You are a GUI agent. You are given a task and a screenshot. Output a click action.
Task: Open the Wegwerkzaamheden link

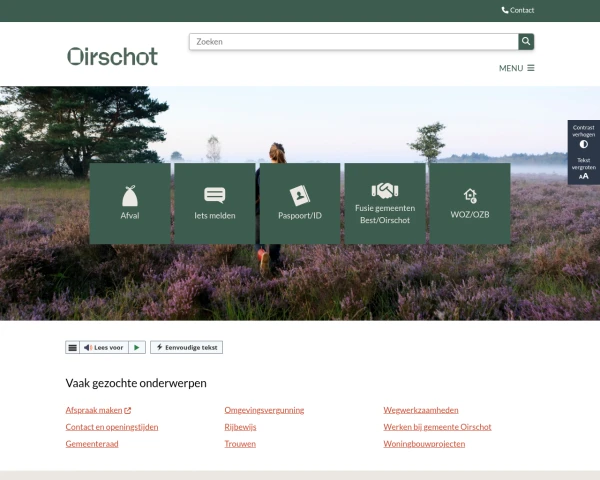point(421,410)
